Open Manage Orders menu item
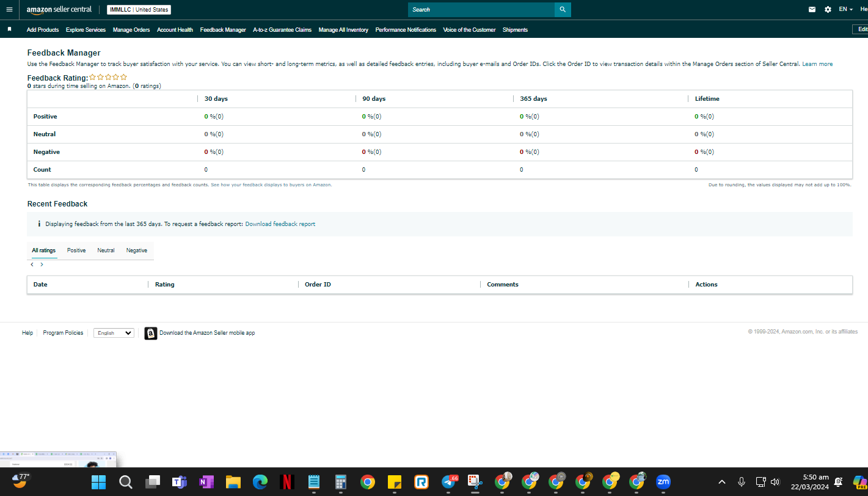Screen dimensions: 868x496 pyautogui.click(x=131, y=30)
